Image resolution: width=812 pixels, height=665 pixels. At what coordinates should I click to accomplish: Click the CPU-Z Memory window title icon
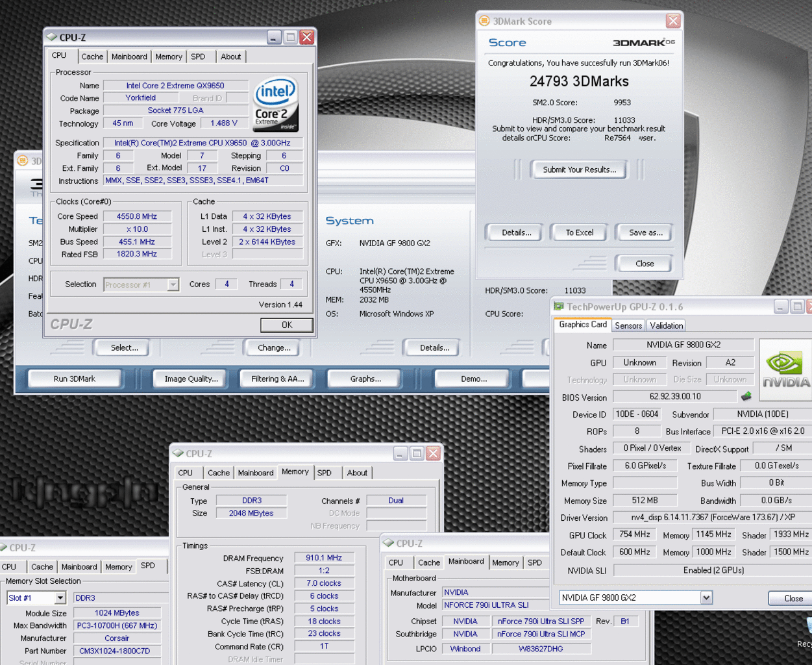[x=178, y=453]
